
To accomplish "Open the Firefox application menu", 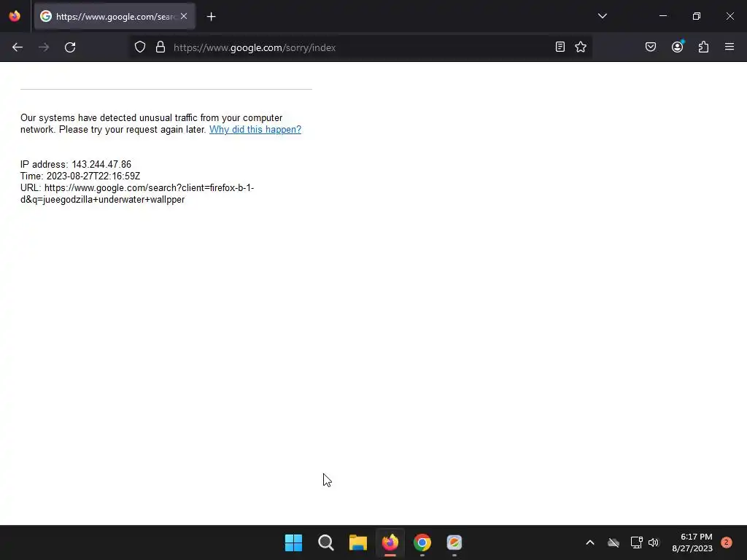I will click(x=729, y=47).
